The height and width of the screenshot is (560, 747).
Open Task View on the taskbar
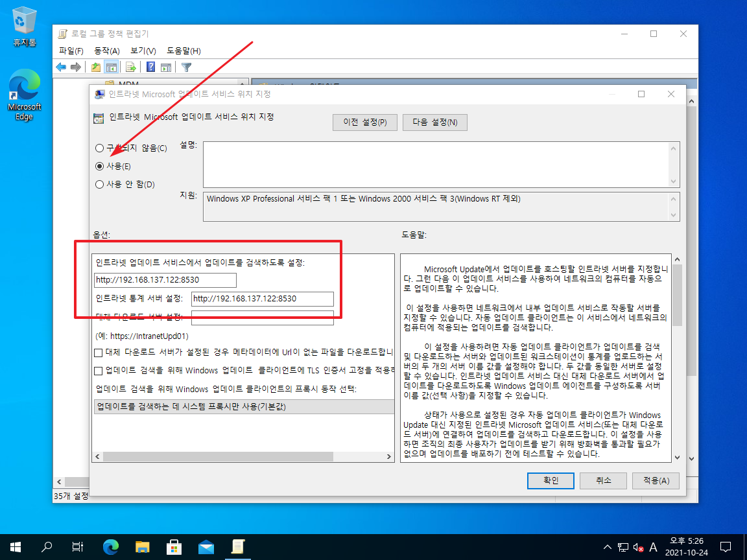[x=78, y=546]
